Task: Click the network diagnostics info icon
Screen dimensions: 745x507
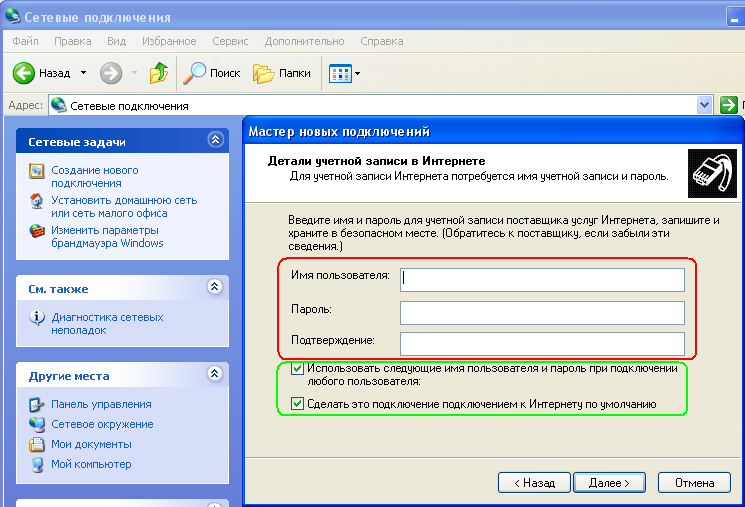Action: click(x=37, y=317)
